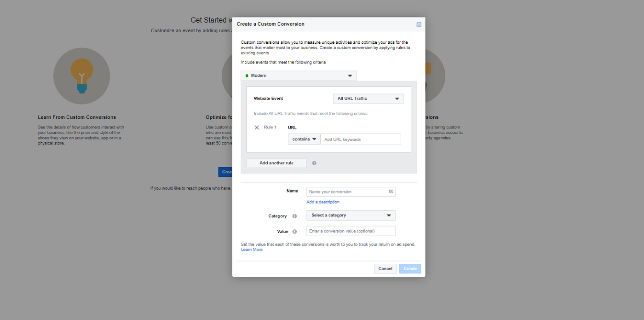Click the Learn From Custom Conversions heading
The width and height of the screenshot is (644, 320).
point(77,117)
